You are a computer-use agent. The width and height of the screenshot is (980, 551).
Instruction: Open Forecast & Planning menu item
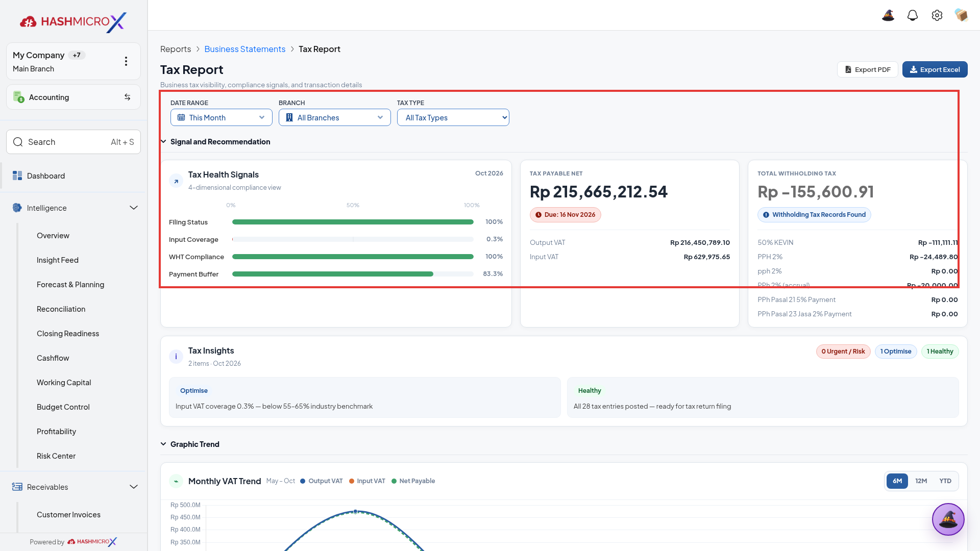[70, 284]
